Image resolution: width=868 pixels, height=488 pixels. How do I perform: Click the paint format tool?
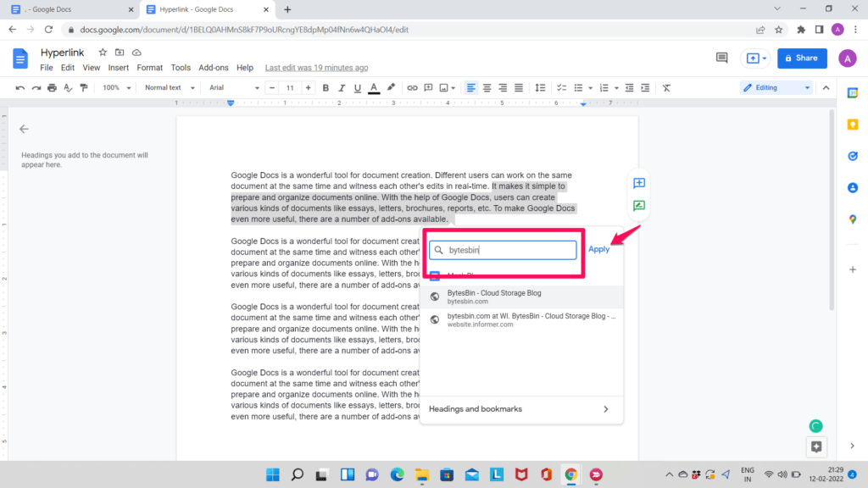(82, 87)
